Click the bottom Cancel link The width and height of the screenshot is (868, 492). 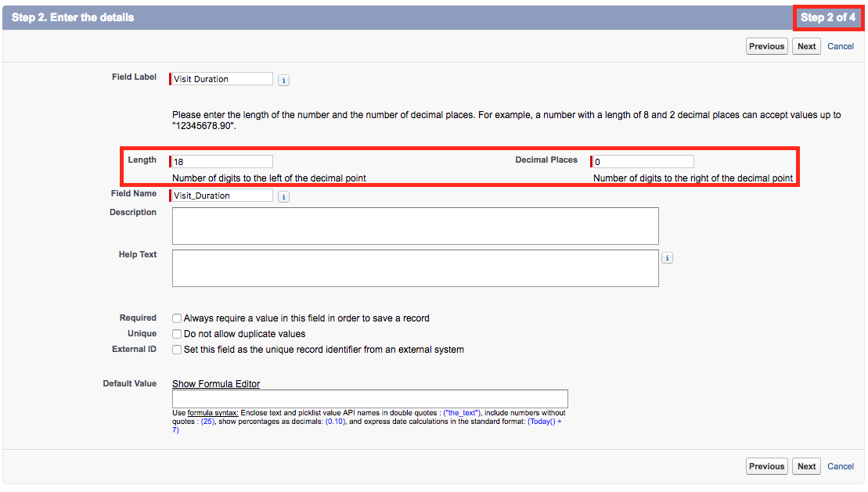tap(841, 466)
